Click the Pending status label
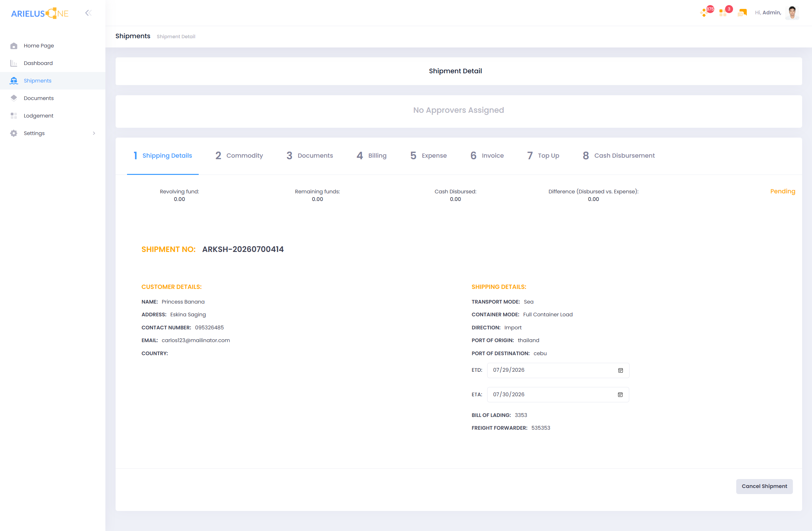 [783, 191]
